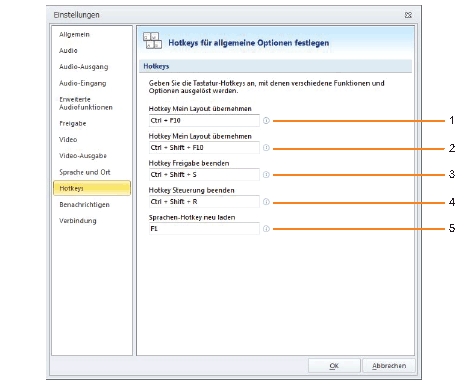Open the Allgemein settings page
Viewport: 468px width, 385px height.
pos(74,34)
